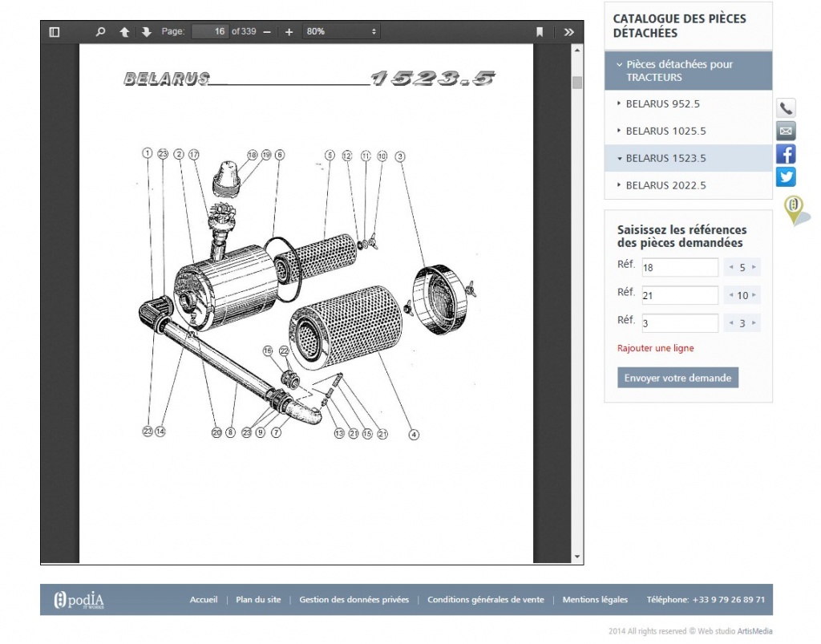This screenshot has width=821, height=644.
Task: Expand the BELARUS 952.5 item
Action: click(688, 103)
